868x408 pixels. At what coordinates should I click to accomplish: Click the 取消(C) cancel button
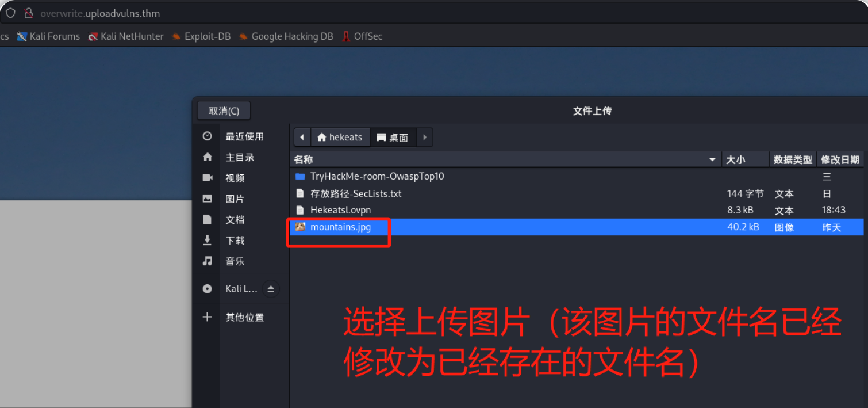pyautogui.click(x=224, y=111)
